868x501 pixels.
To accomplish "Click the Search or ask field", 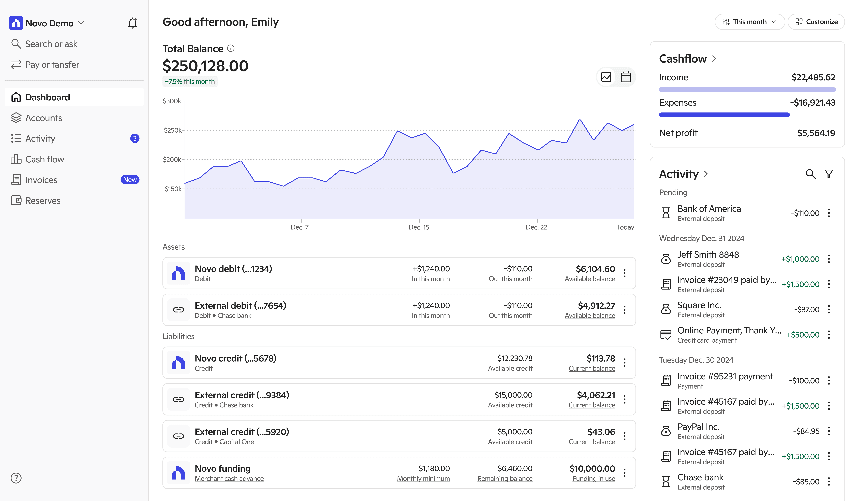I will (52, 44).
